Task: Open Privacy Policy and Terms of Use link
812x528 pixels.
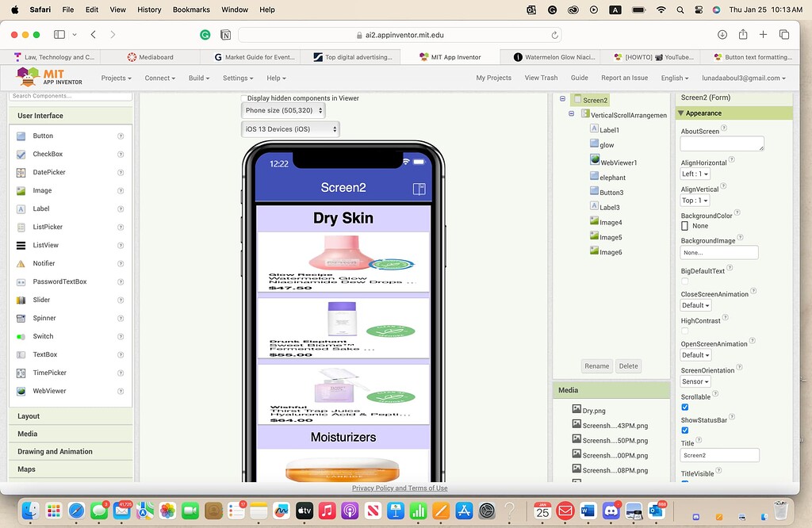Action: [400, 488]
